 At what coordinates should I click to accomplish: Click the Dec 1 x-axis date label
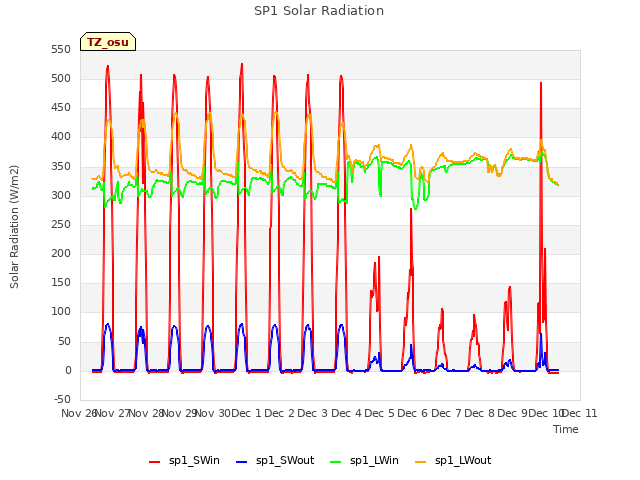coord(246,413)
